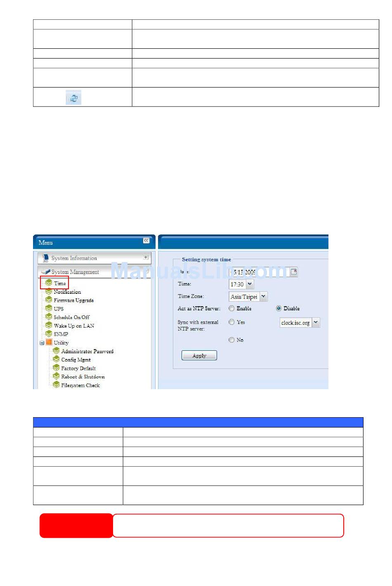The image size is (392, 586).
Task: Open the Time dropdown showing 17:30
Action: pos(250,284)
